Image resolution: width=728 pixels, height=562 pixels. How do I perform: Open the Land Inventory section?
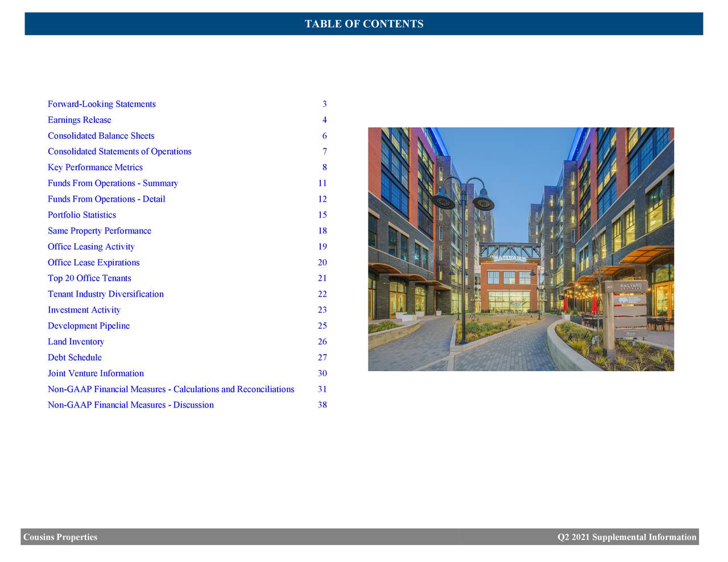(76, 342)
